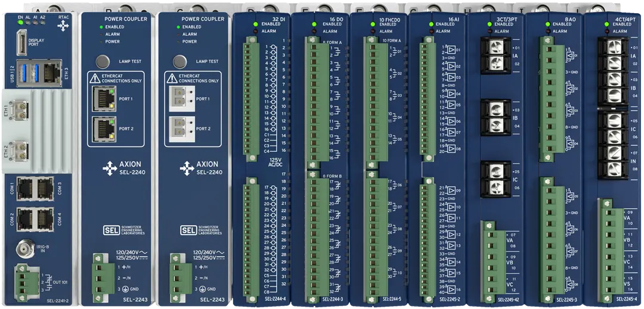Image resolution: width=644 pixels, height=309 pixels.
Task: Click the 16AI module ENABLED LED
Action: pos(431,24)
